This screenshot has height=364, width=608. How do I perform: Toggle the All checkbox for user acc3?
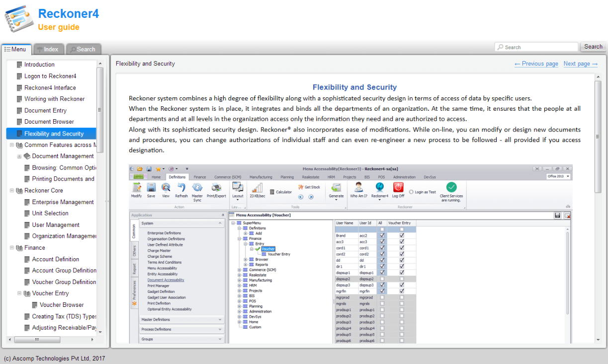click(x=382, y=242)
